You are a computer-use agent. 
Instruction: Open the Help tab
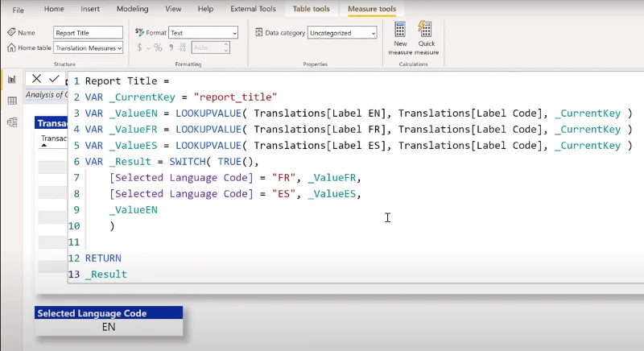tap(205, 9)
